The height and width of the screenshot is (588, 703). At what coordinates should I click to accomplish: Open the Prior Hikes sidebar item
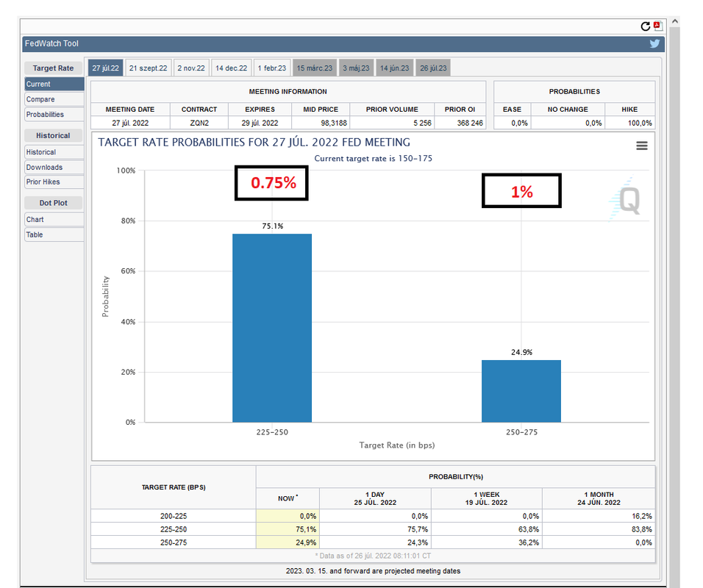click(x=54, y=182)
